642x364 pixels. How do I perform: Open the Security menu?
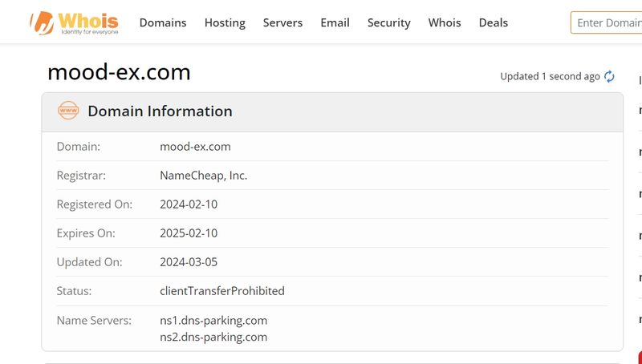tap(388, 22)
